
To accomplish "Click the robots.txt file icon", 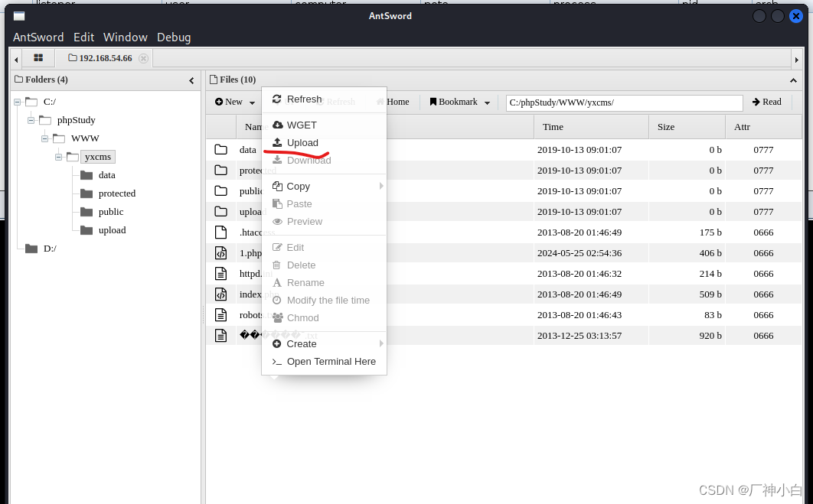I will 221,315.
